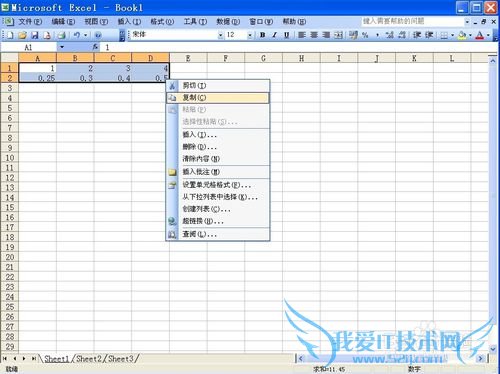
Task: Increase the indent
Action: pyautogui.click(x=429, y=35)
